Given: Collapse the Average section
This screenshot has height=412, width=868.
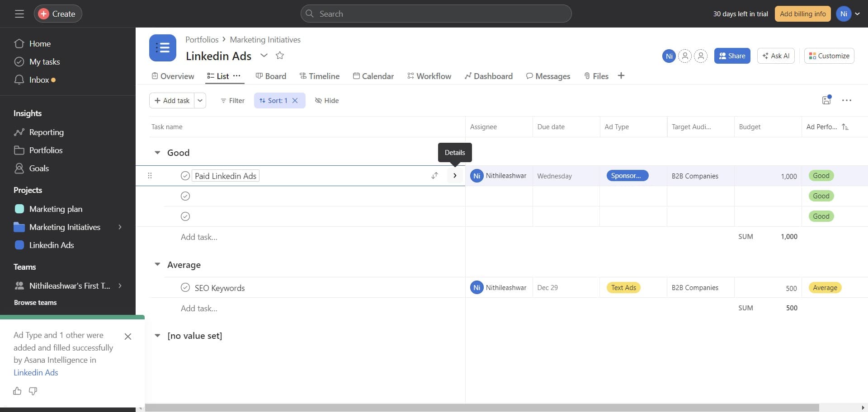Looking at the screenshot, I should pyautogui.click(x=157, y=264).
